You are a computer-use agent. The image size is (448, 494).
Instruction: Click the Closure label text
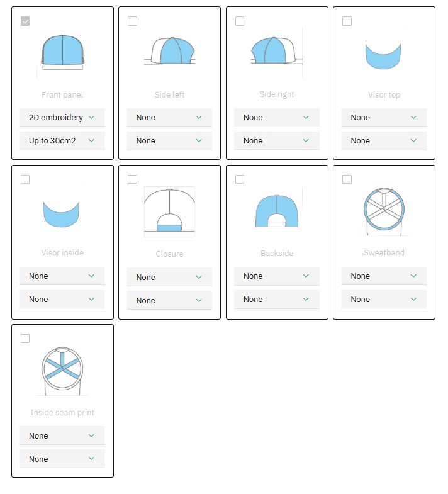(x=169, y=254)
